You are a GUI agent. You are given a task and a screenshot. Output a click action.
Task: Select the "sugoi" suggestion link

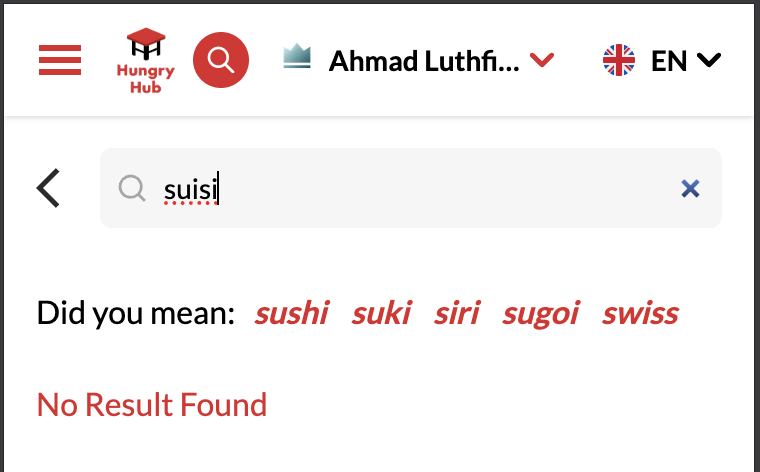pyautogui.click(x=540, y=313)
